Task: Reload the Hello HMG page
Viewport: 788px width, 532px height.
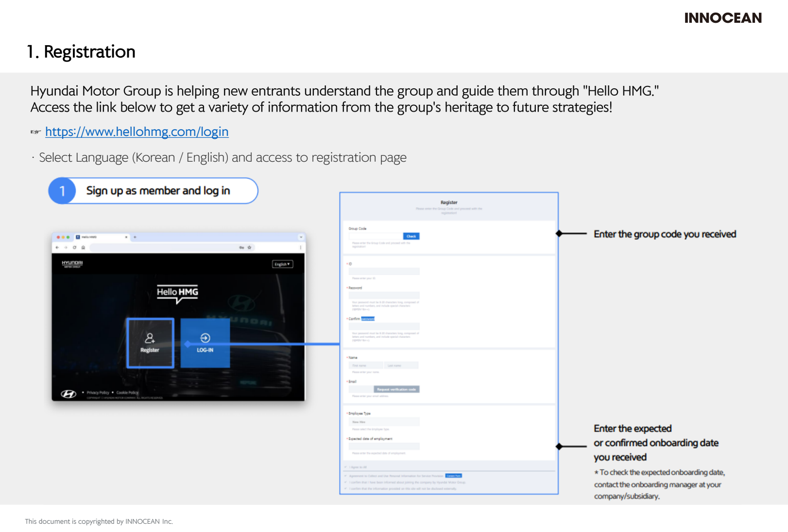Action: pyautogui.click(x=74, y=248)
